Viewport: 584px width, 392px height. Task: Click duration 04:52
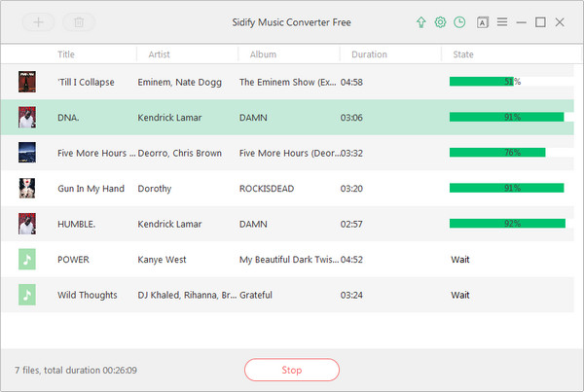tap(351, 260)
